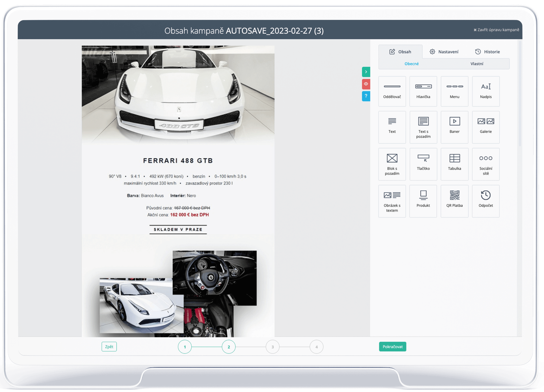Click the Zpět button
This screenshot has width=544, height=392.
(109, 347)
